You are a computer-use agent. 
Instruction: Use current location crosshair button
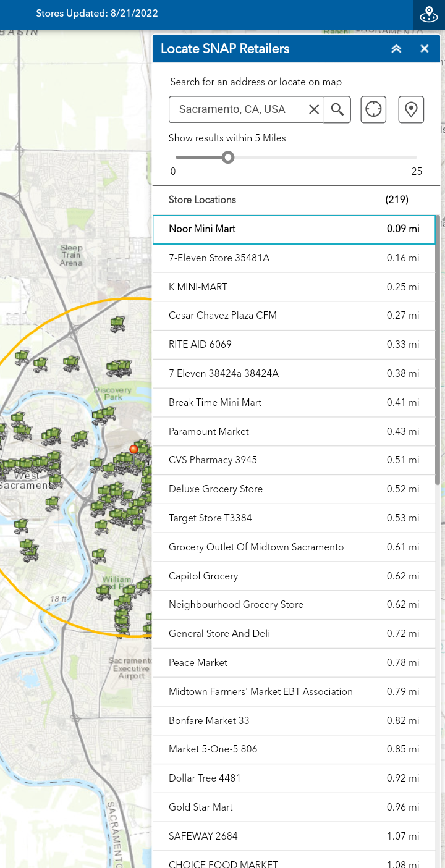pyautogui.click(x=373, y=109)
